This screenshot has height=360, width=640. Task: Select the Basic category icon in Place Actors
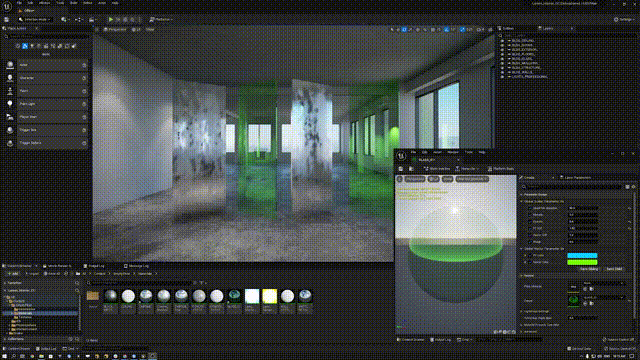(x=25, y=46)
